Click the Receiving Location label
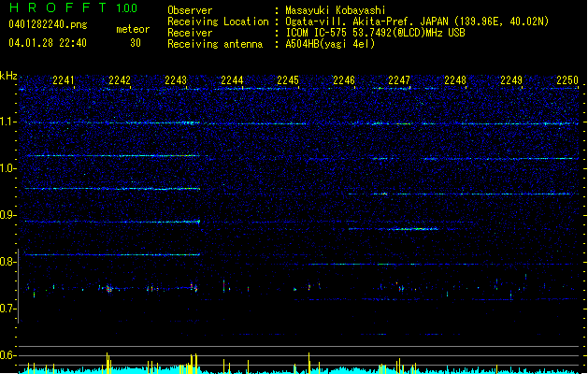Viewport: 588px width, 374px height. click(x=218, y=22)
